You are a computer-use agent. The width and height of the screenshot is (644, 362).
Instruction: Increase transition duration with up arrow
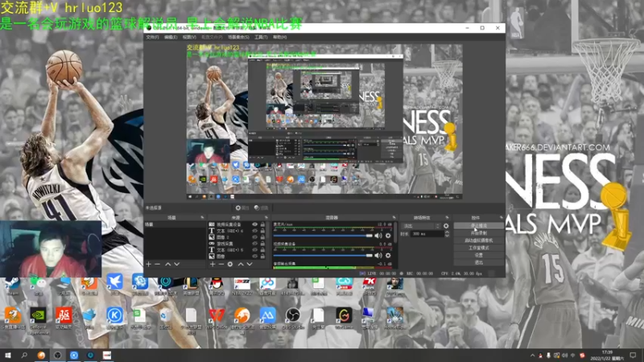pos(447,232)
